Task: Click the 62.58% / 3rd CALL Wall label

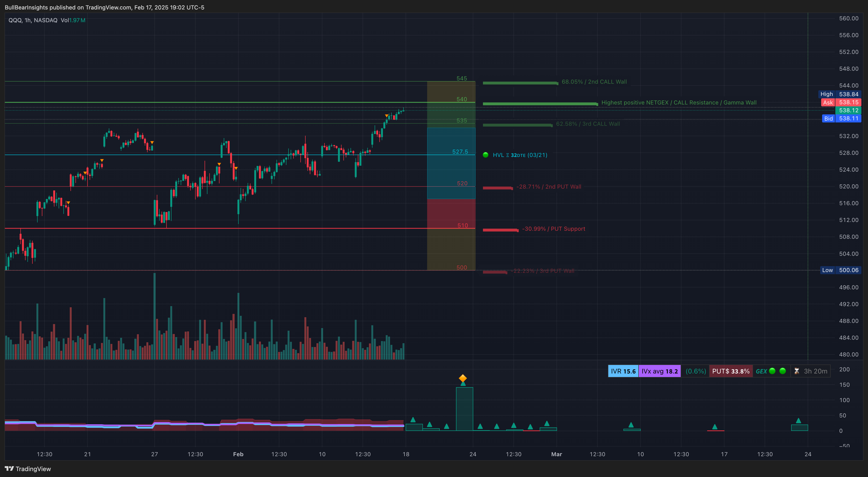Action: click(x=588, y=124)
